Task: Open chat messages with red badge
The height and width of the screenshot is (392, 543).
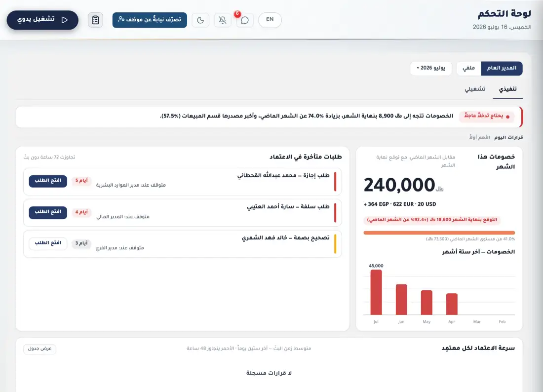Action: pyautogui.click(x=245, y=20)
